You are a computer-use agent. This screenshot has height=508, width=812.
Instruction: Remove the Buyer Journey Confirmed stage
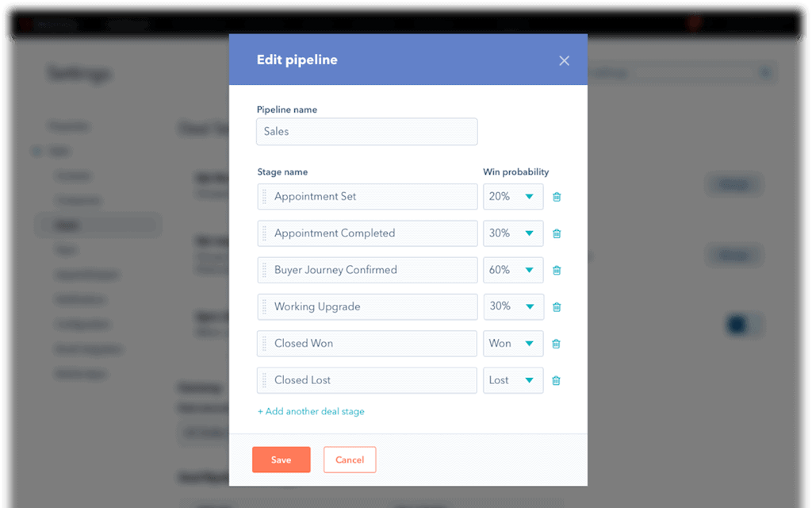coord(557,270)
